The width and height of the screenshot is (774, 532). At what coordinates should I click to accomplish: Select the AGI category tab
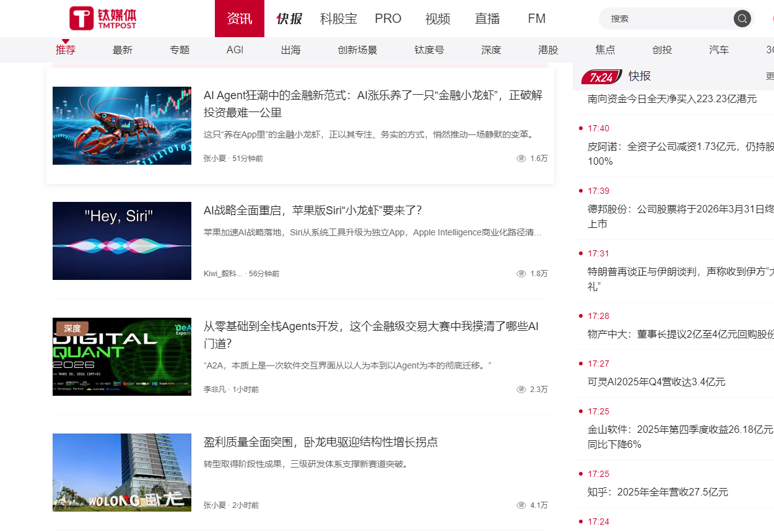pos(235,50)
